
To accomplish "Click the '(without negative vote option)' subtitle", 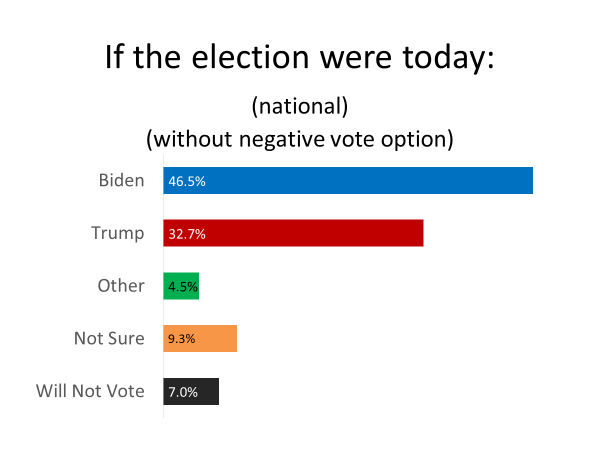I will (x=300, y=139).
